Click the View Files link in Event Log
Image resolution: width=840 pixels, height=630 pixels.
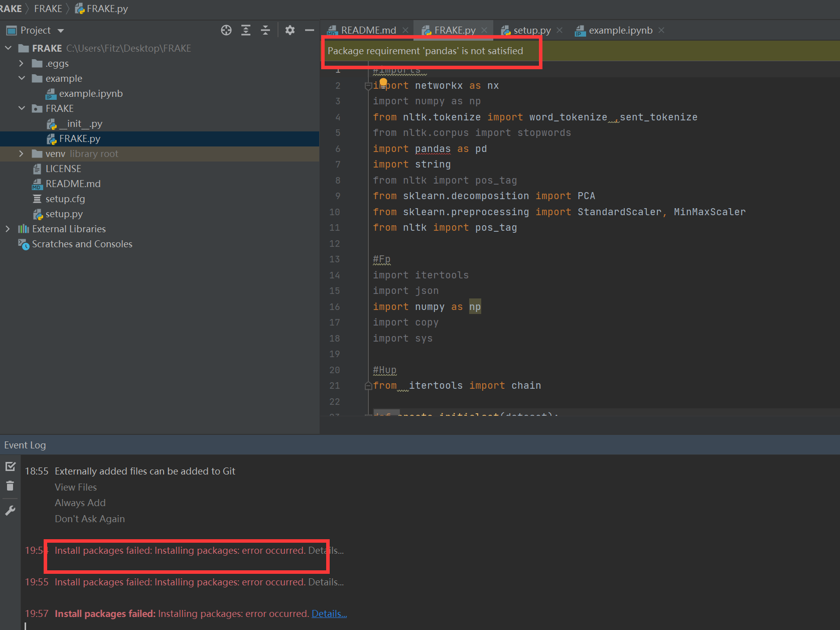(x=76, y=487)
